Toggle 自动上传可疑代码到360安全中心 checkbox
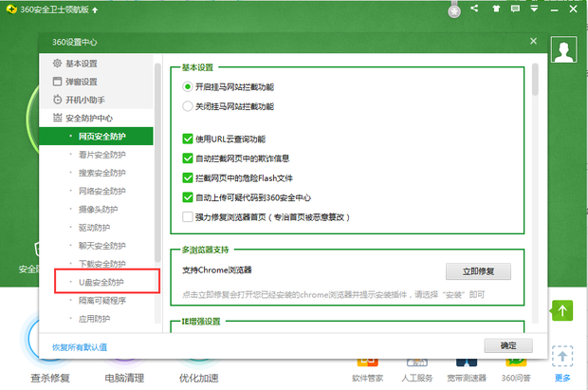 point(188,197)
